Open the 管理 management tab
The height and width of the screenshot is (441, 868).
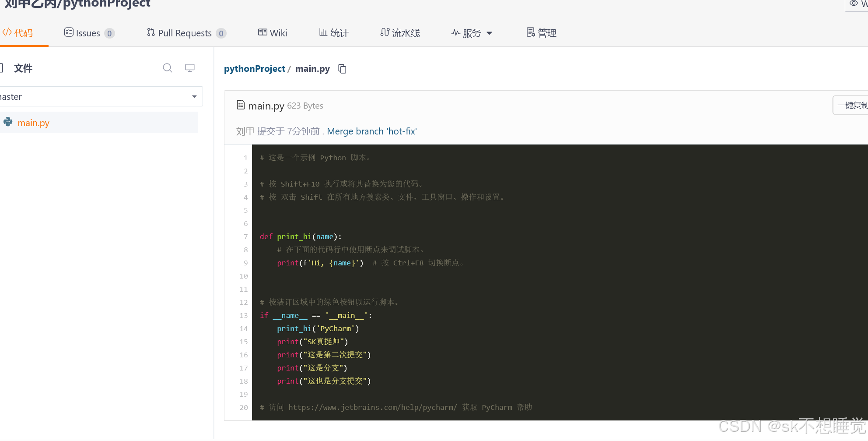pyautogui.click(x=541, y=33)
